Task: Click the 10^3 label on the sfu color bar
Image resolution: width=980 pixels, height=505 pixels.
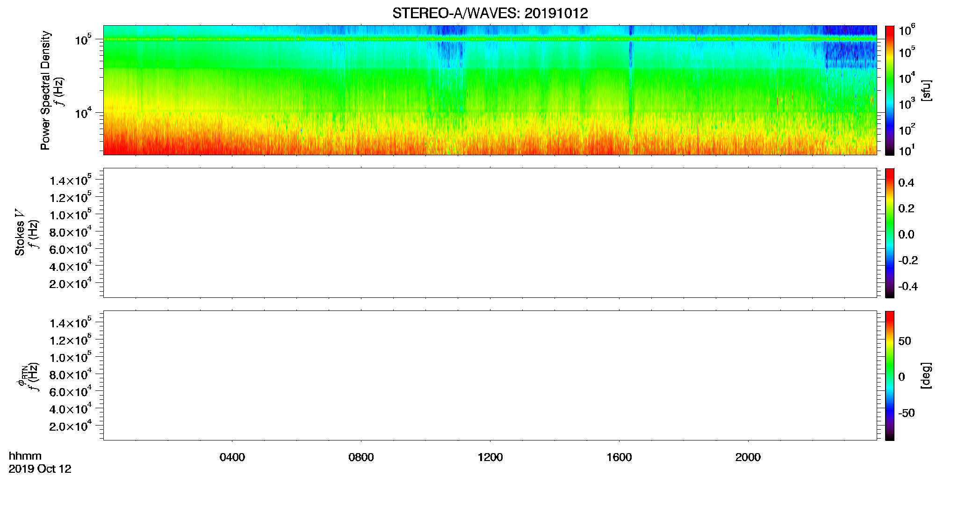Action: click(x=907, y=103)
